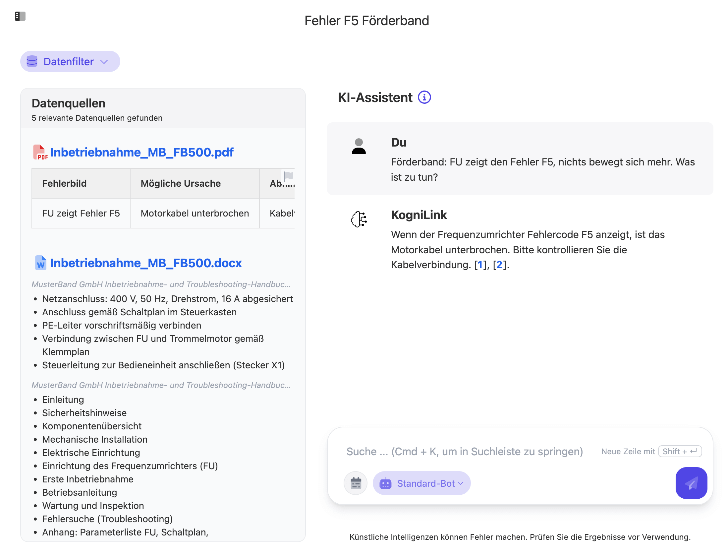
Task: Focus the Suche search input field
Action: tap(464, 451)
